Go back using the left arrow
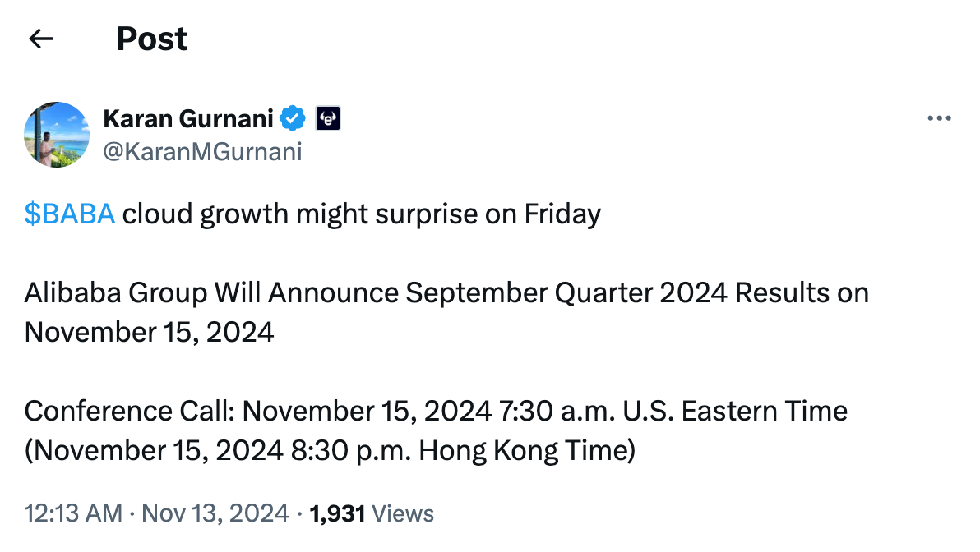The height and width of the screenshot is (552, 980). pos(40,39)
